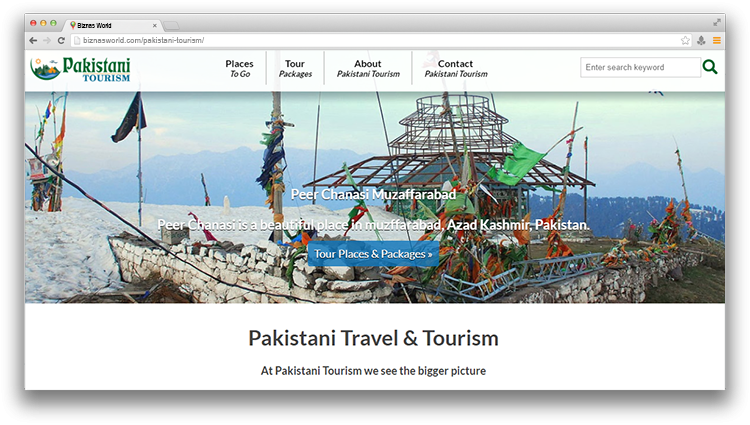Open the Chrome hamburger menu
Image resolution: width=750 pixels, height=425 pixels.
coord(716,40)
